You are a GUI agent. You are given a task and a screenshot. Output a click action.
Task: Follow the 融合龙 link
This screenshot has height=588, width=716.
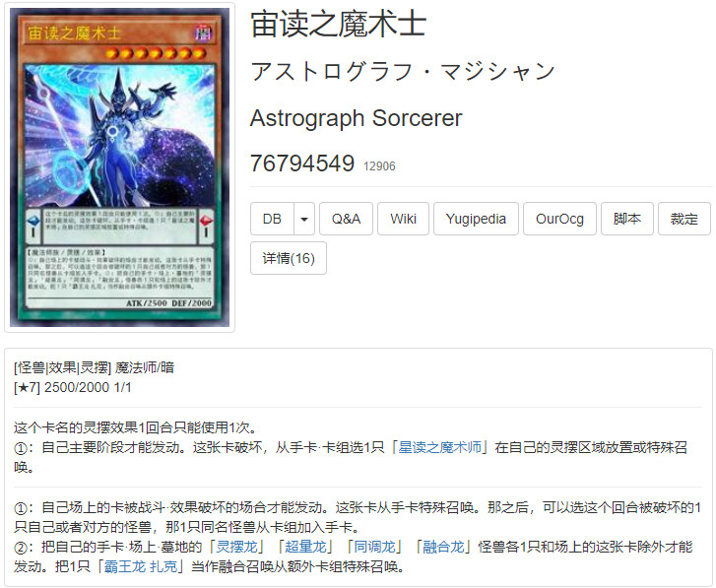pos(443,547)
